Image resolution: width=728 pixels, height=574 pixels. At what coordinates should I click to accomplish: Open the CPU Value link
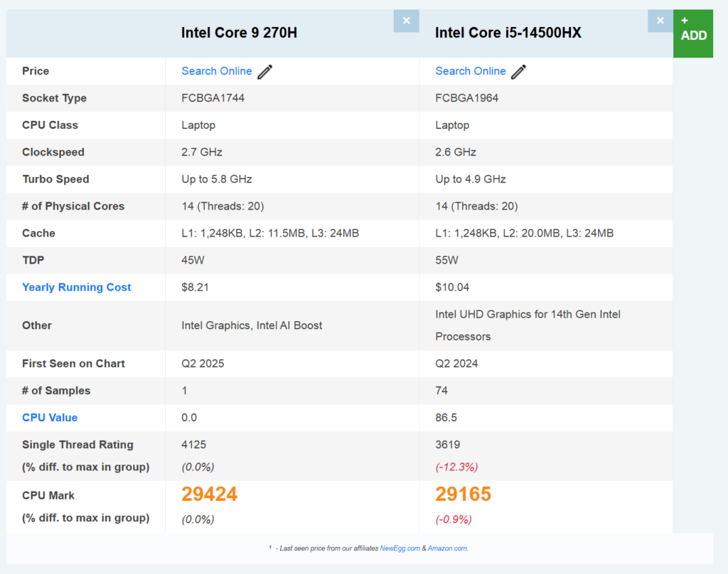coord(50,418)
